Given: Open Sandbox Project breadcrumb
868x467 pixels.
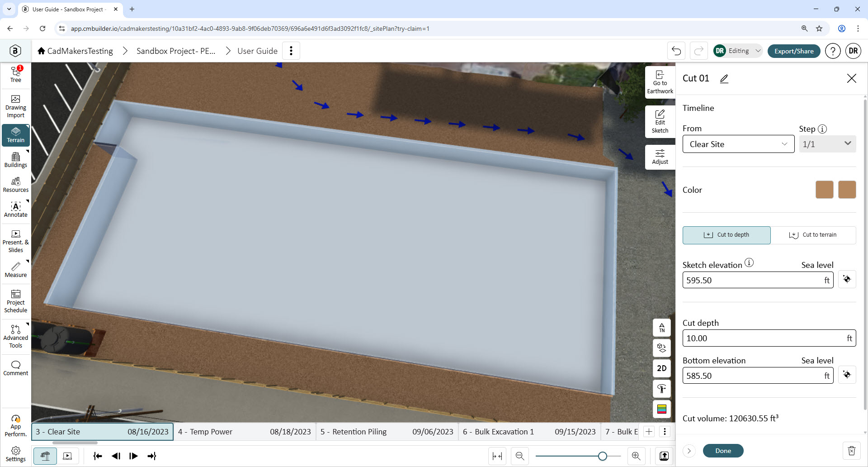Looking at the screenshot, I should point(176,51).
